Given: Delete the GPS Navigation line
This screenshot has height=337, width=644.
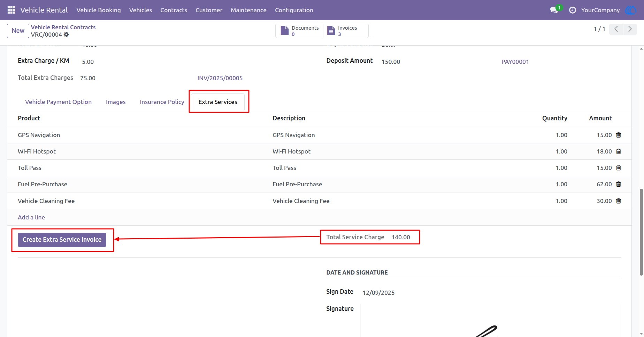Looking at the screenshot, I should point(619,135).
